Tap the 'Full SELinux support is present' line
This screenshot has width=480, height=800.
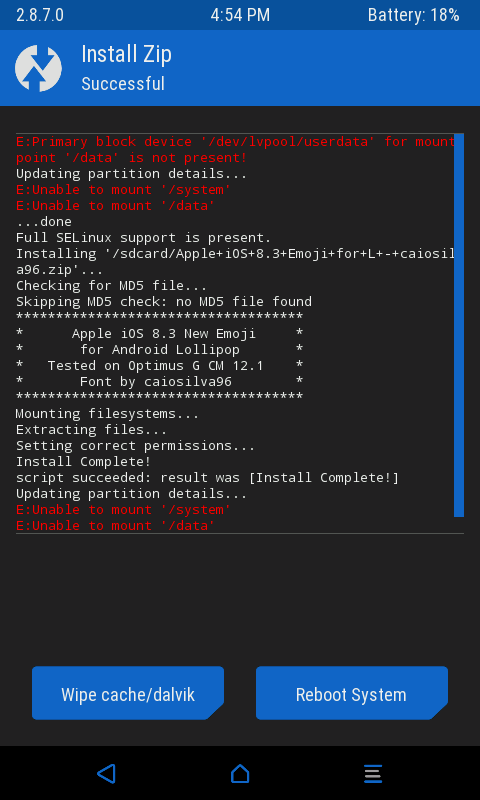click(x=143, y=238)
